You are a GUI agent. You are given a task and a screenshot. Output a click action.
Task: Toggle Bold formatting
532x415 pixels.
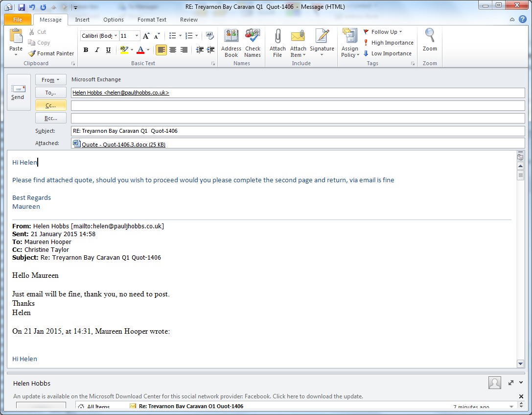coord(86,50)
